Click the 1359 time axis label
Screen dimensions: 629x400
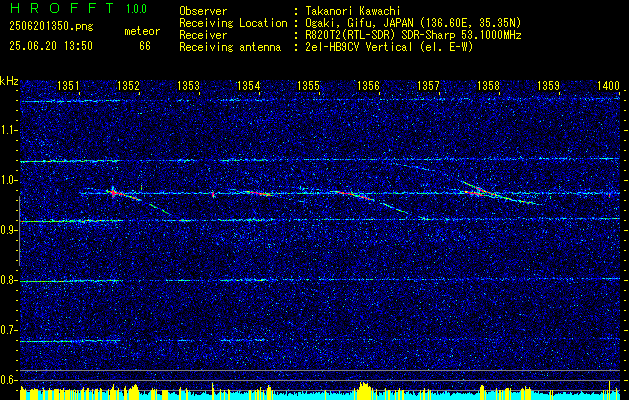coord(548,85)
